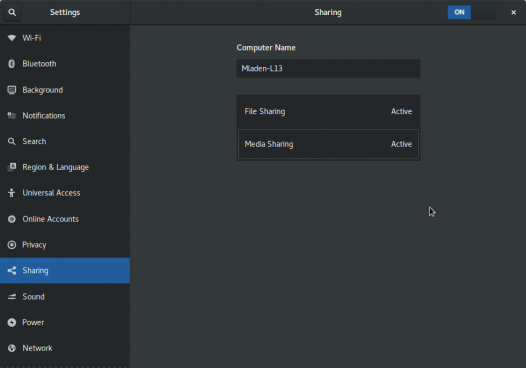Image resolution: width=526 pixels, height=368 pixels.
Task: Open Bluetooth settings via its icon
Action: tap(12, 64)
